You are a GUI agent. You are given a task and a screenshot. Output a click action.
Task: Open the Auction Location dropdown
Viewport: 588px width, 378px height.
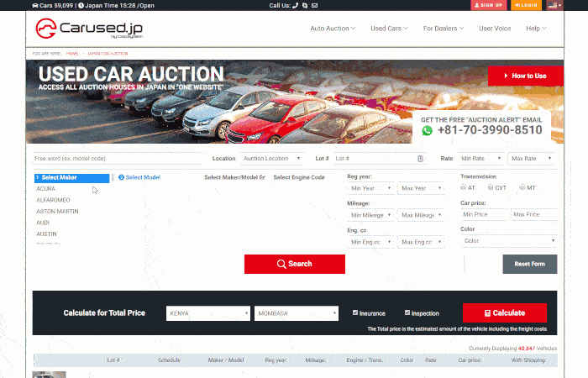coord(271,158)
